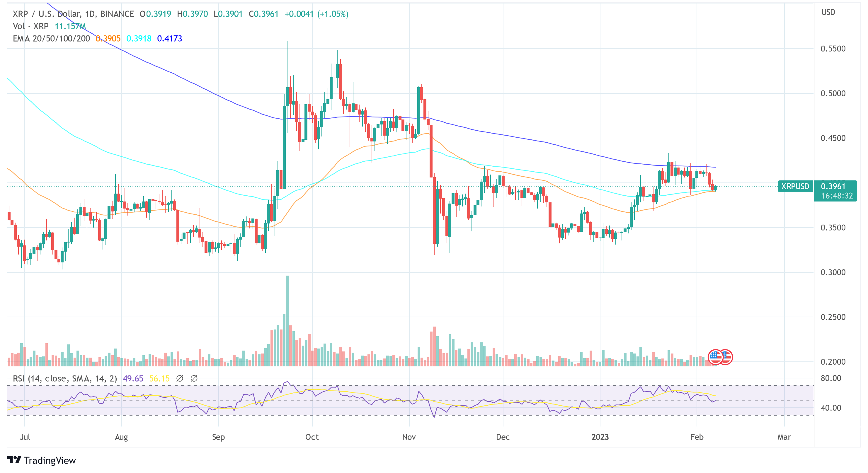
Task: Click the 0.3000 price axis label
Action: 833,272
